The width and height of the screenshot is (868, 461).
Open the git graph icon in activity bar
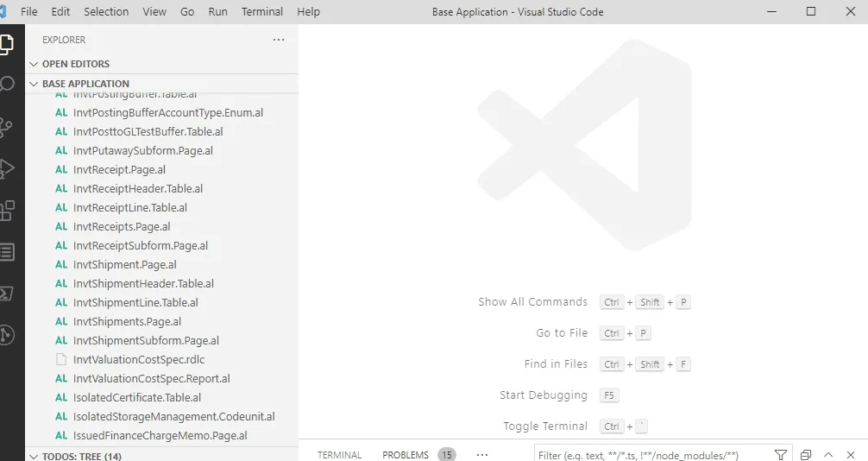coord(5,335)
